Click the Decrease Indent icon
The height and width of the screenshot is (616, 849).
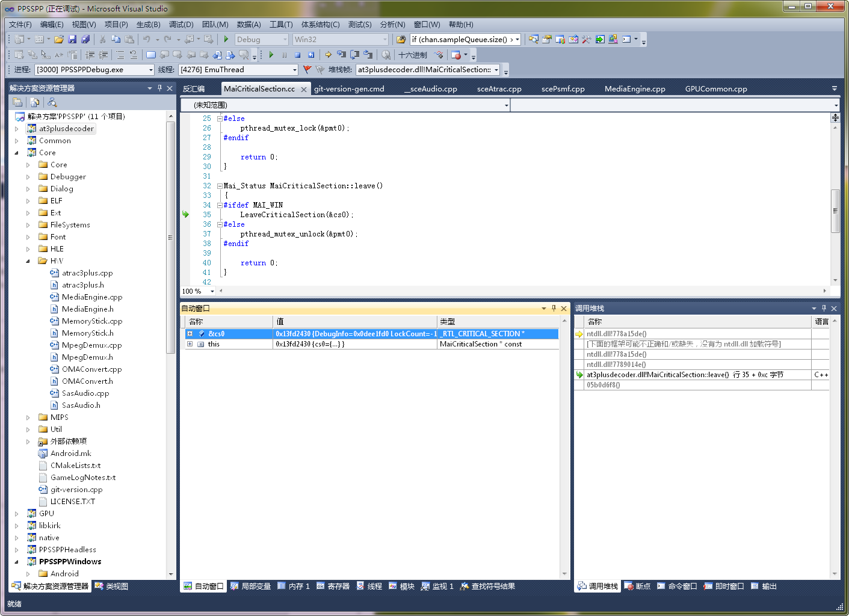pyautogui.click(x=90, y=55)
